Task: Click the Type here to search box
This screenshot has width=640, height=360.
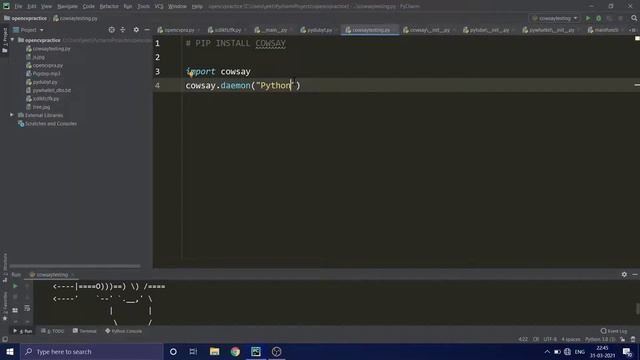Action: click(92, 351)
